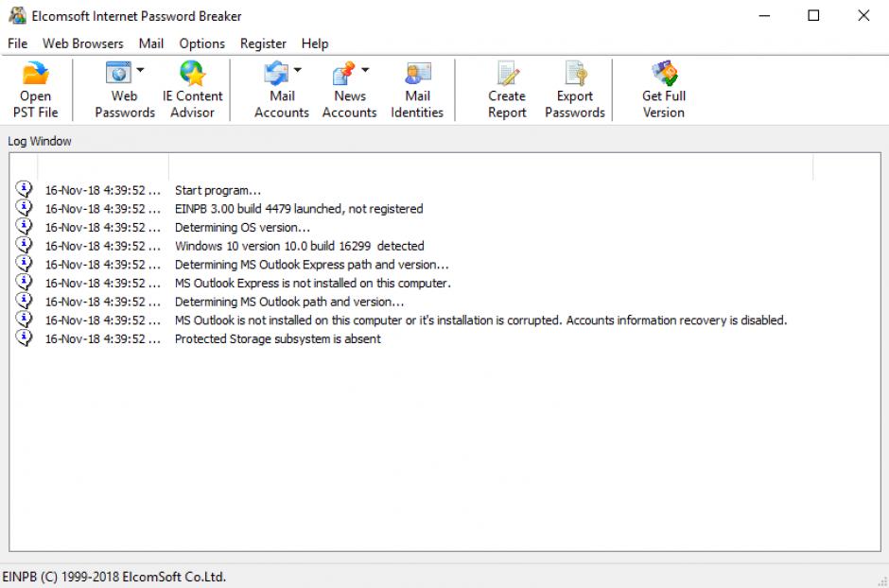This screenshot has width=889, height=588.
Task: Click timestamp of 'Start program...' row
Action: [x=103, y=190]
